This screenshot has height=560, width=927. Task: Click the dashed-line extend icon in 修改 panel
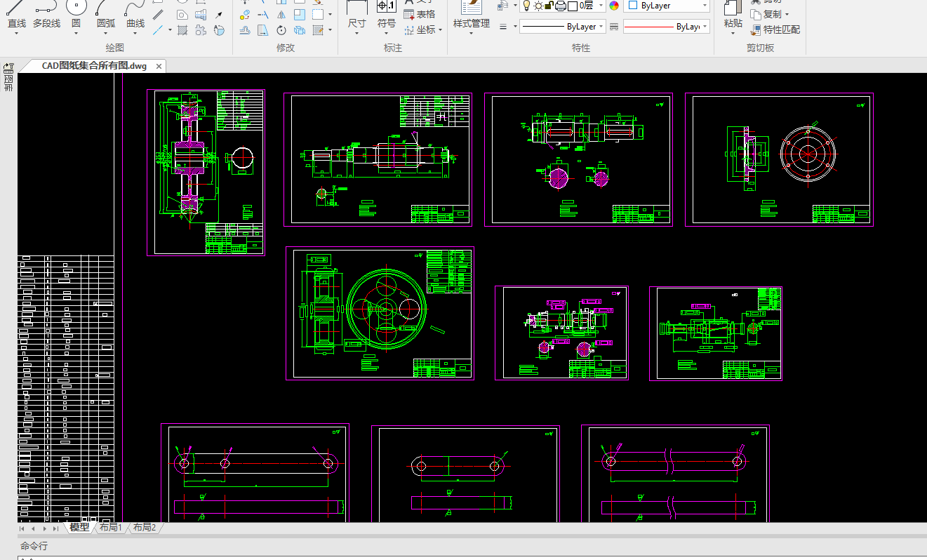tap(263, 15)
